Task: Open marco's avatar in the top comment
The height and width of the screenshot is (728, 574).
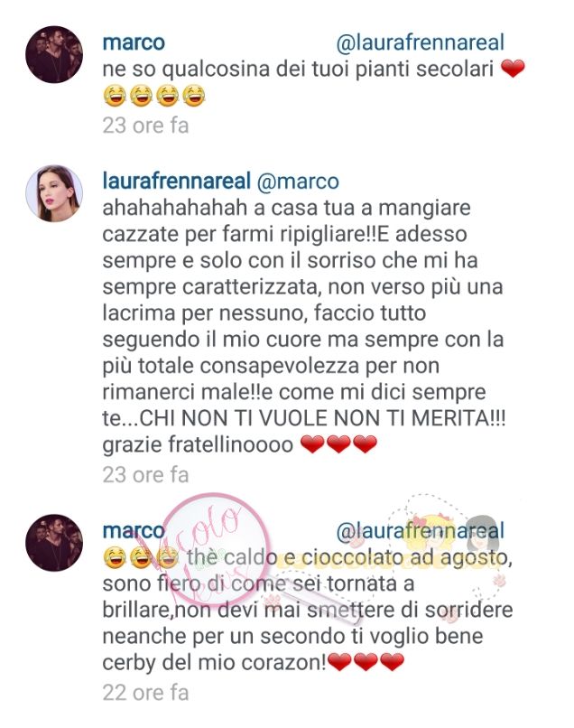Action: [54, 55]
